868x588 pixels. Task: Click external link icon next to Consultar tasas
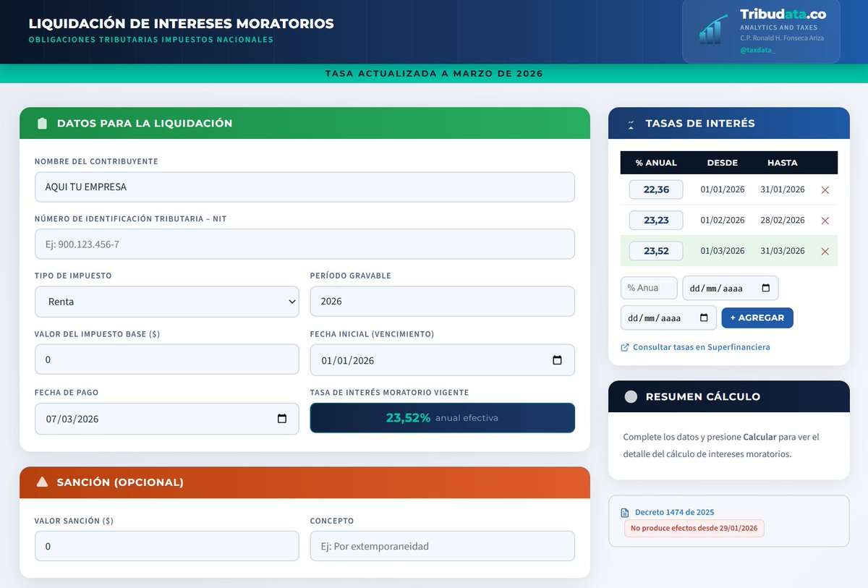pos(625,347)
